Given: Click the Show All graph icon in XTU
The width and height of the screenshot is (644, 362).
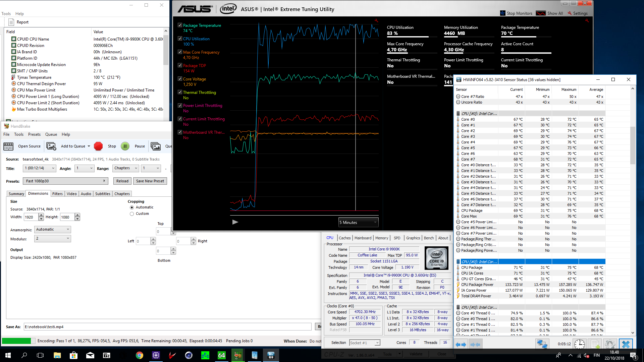Looking at the screenshot, I should click(541, 13).
